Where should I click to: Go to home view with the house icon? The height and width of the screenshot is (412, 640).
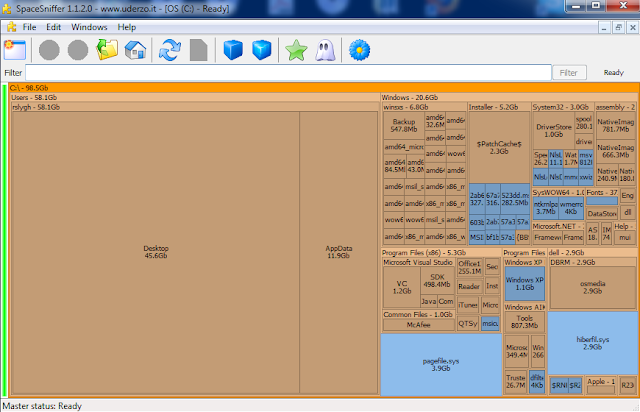pos(135,50)
